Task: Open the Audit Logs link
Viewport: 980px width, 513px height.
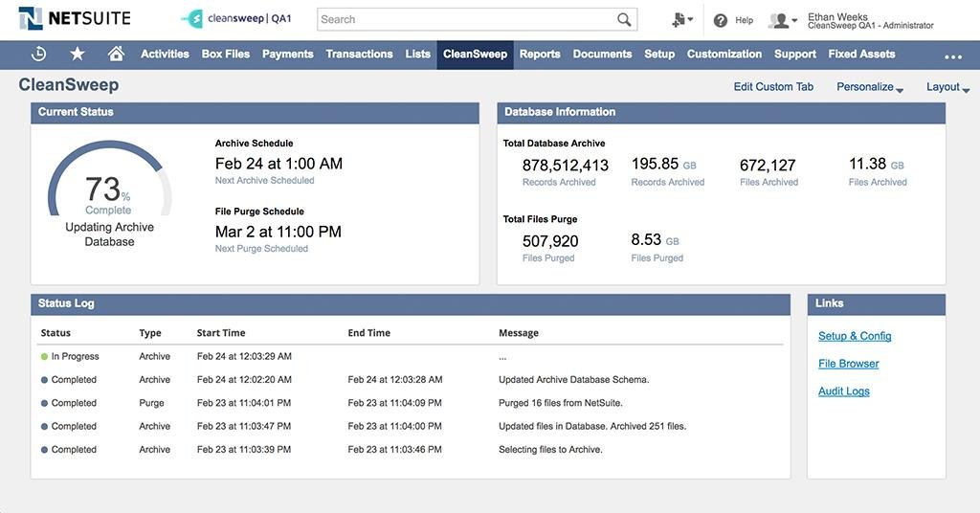Action: point(844,391)
